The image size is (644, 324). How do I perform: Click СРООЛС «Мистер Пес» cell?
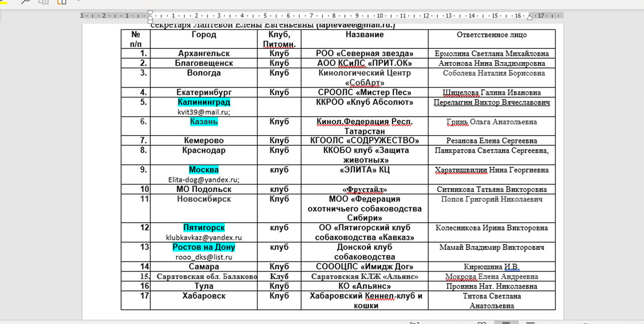point(365,93)
